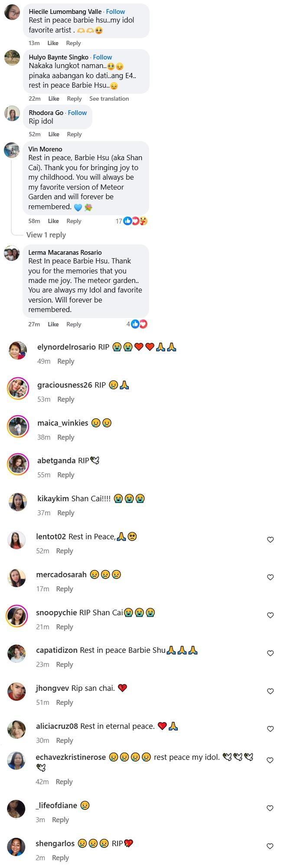Heart snoopychie's RIP Shan Cai comment
The height and width of the screenshot is (868, 300).
click(x=270, y=615)
